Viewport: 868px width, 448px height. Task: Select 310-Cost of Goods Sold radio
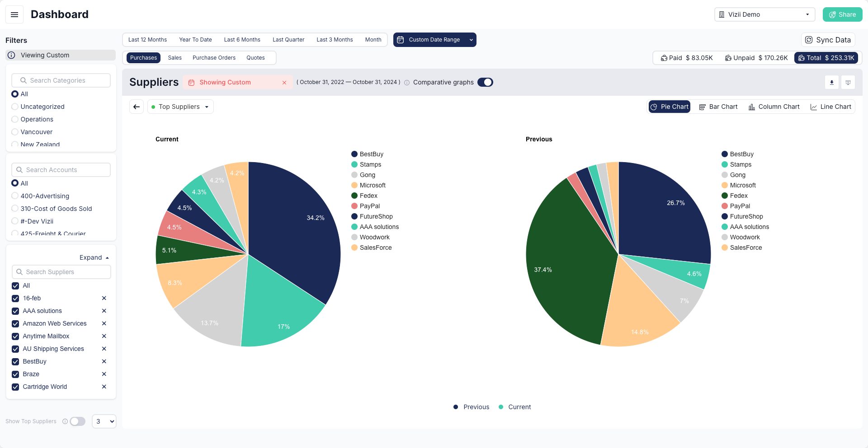coord(15,209)
